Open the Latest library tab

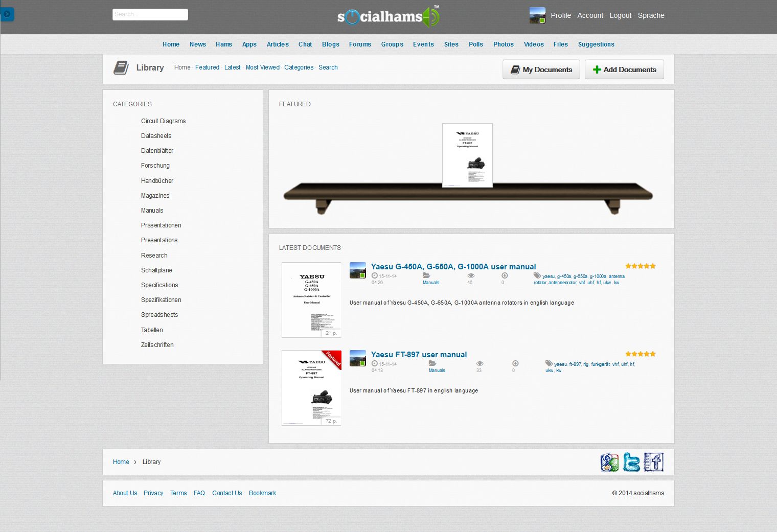[x=232, y=67]
